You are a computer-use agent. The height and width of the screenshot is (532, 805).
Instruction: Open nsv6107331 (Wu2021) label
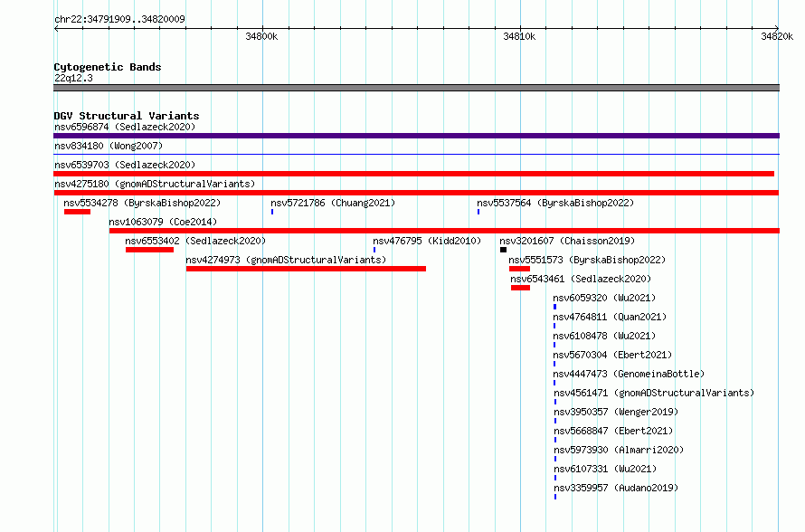pos(605,469)
